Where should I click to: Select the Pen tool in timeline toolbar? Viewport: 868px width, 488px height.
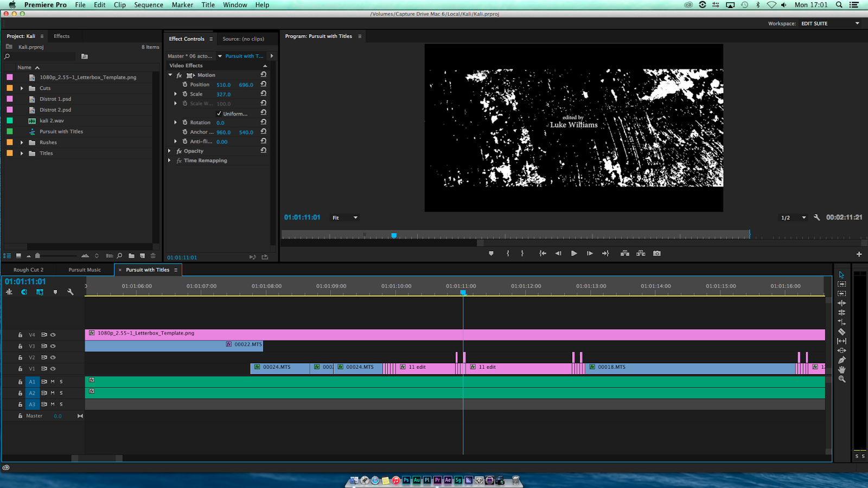tap(841, 360)
